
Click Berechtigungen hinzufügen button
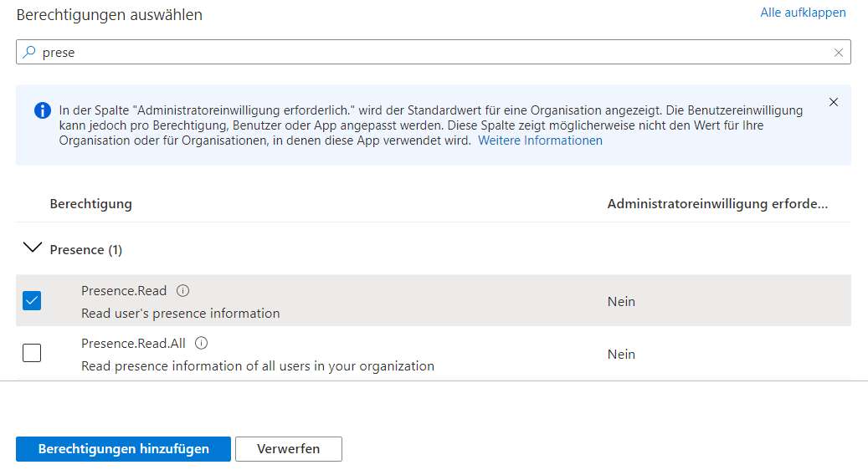123,449
